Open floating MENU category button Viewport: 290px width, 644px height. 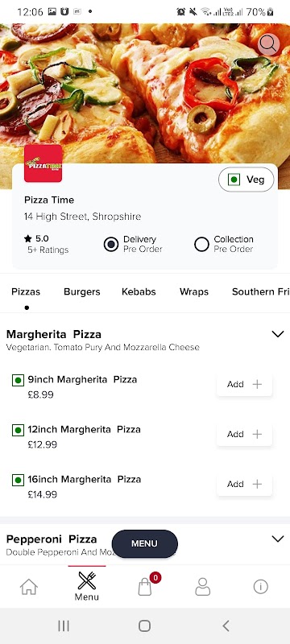point(144,543)
